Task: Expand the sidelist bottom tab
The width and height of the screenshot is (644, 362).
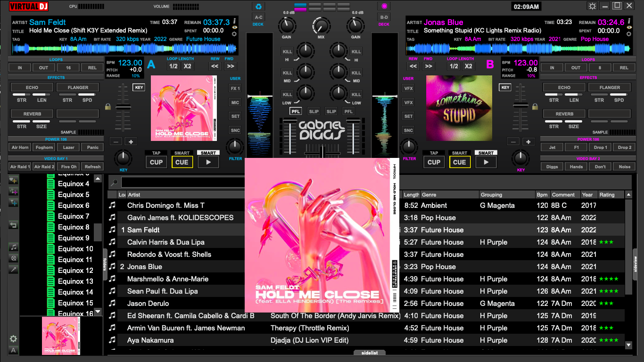Action: pos(369,353)
